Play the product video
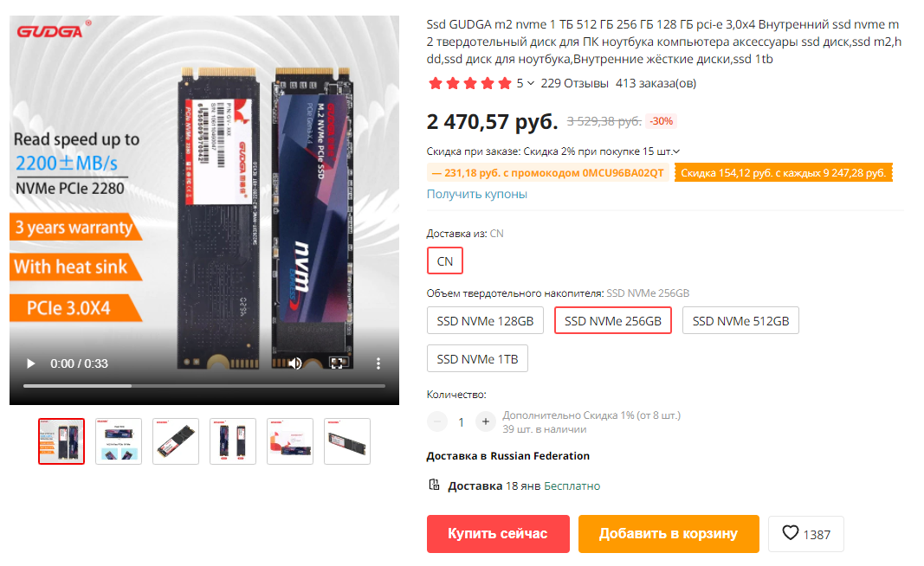The image size is (924, 566). point(30,363)
